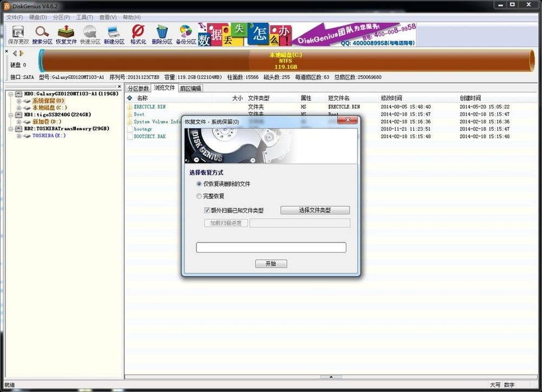Go to next disk with right arrow
Image resolution: width=542 pixels, height=392 pixels.
point(22,53)
